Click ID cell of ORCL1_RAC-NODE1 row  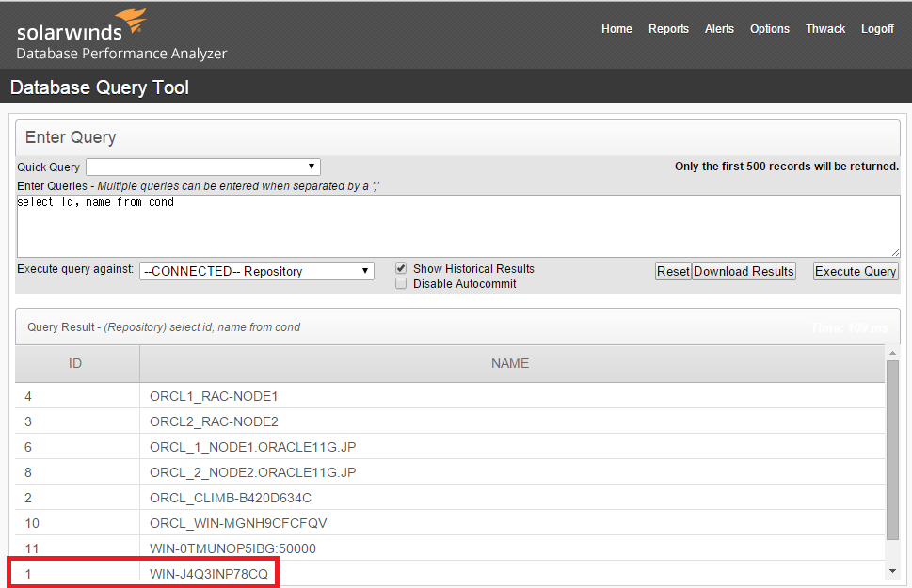click(77, 396)
